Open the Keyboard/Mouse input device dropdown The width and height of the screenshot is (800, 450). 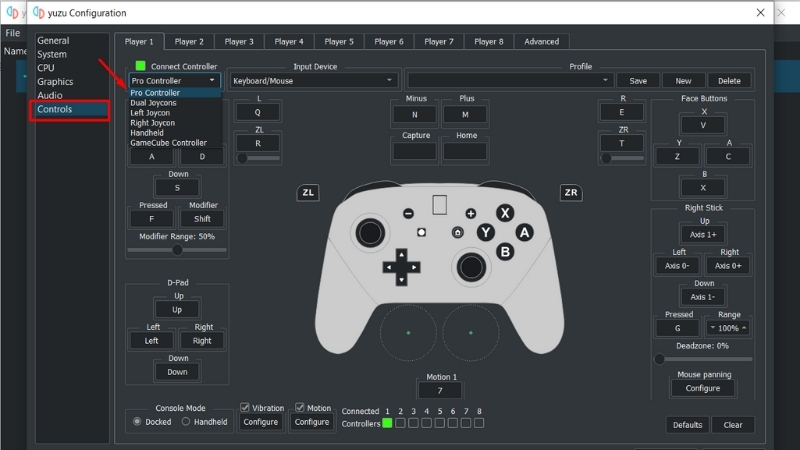(313, 81)
